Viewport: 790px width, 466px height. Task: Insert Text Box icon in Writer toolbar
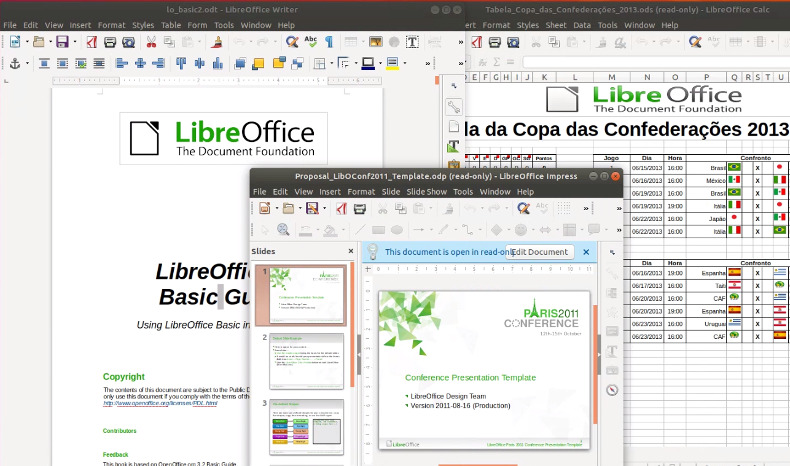point(412,42)
